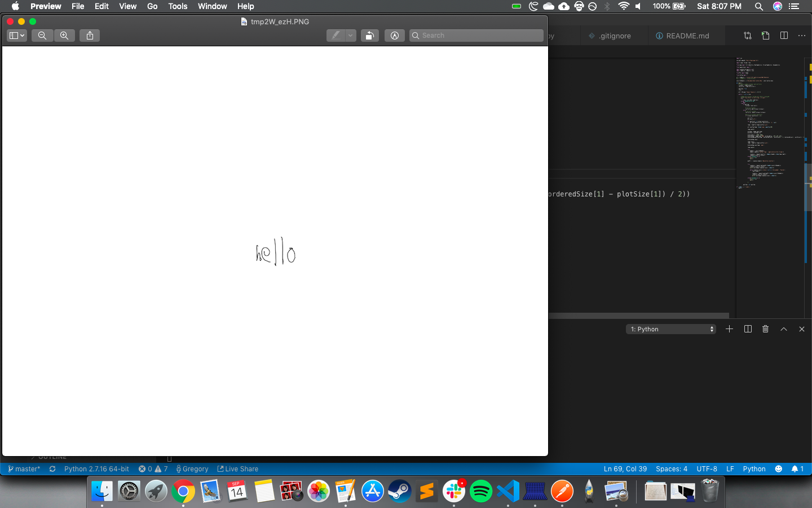Image resolution: width=812 pixels, height=508 pixels.
Task: Kill the terminal with the trash icon
Action: [765, 329]
